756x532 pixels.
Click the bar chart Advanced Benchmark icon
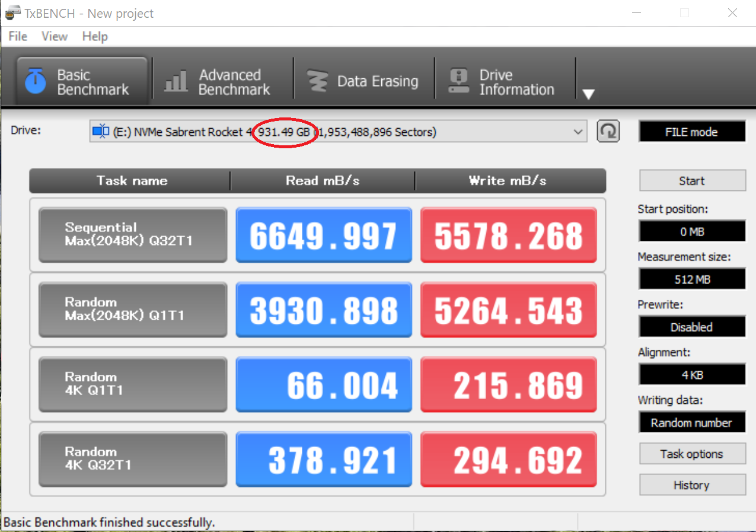176,82
